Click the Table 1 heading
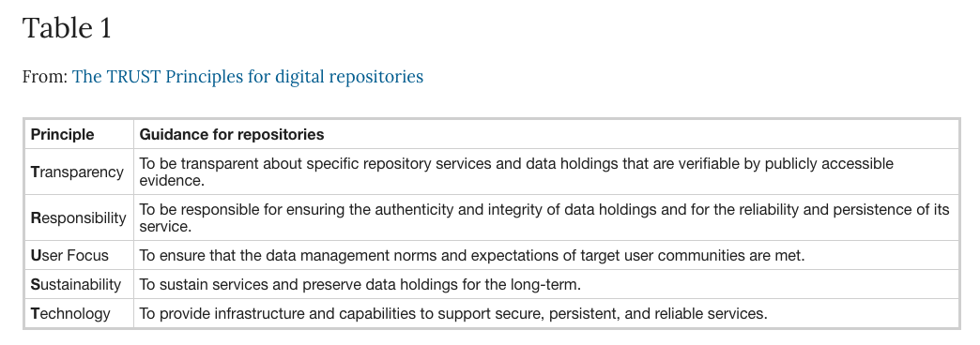 (67, 28)
